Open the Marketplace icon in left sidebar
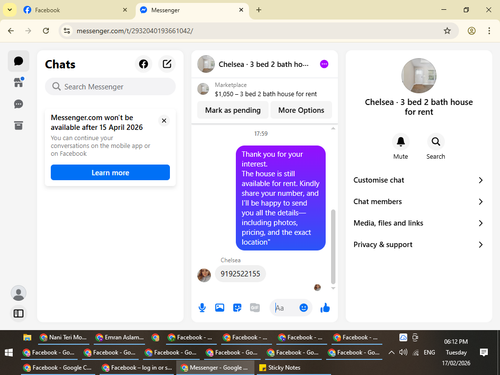Viewport: 500px width, 375px height. tap(18, 82)
